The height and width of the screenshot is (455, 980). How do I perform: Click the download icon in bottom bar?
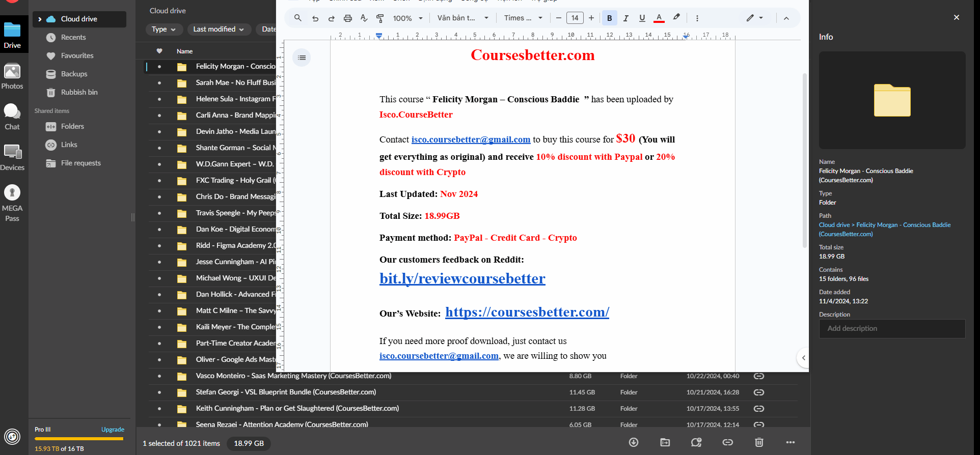click(x=634, y=442)
